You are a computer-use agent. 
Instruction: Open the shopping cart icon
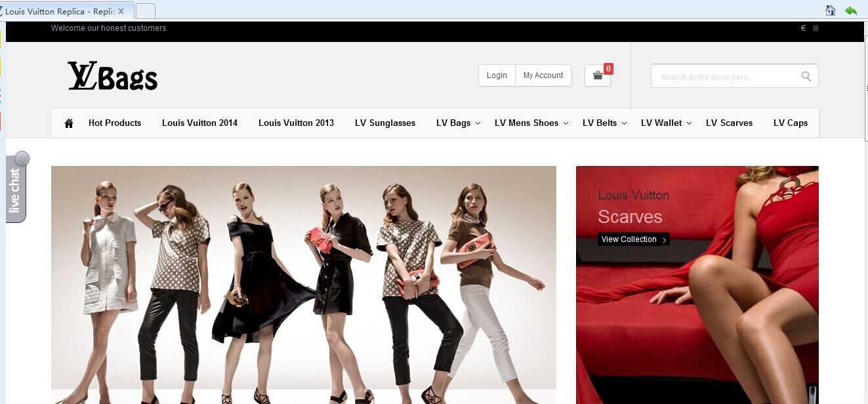click(598, 75)
